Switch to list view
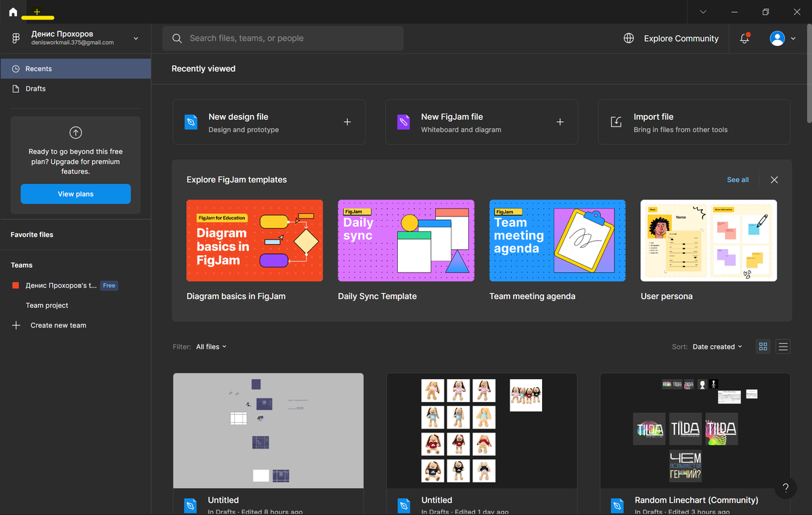The width and height of the screenshot is (812, 515). click(783, 346)
